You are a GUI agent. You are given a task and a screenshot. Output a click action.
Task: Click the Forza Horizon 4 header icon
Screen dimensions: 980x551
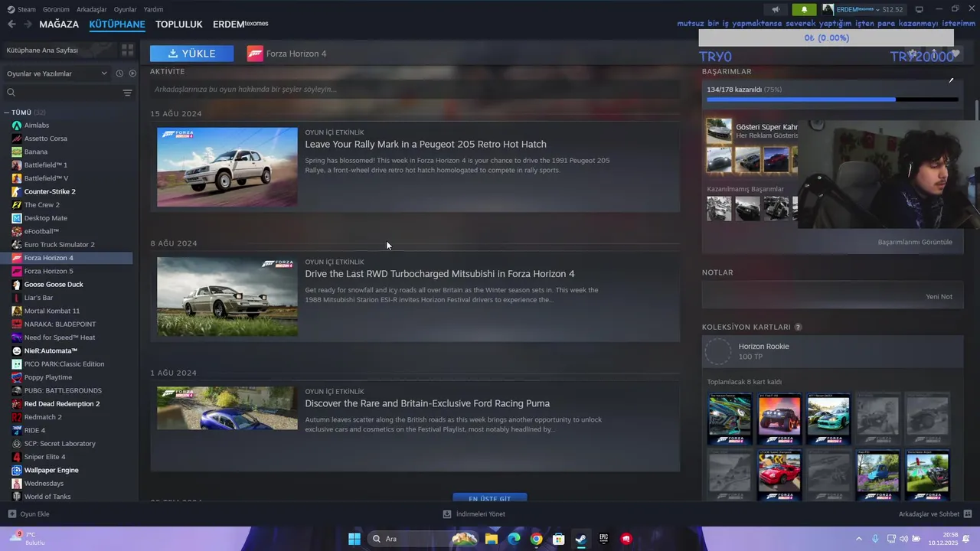point(255,54)
